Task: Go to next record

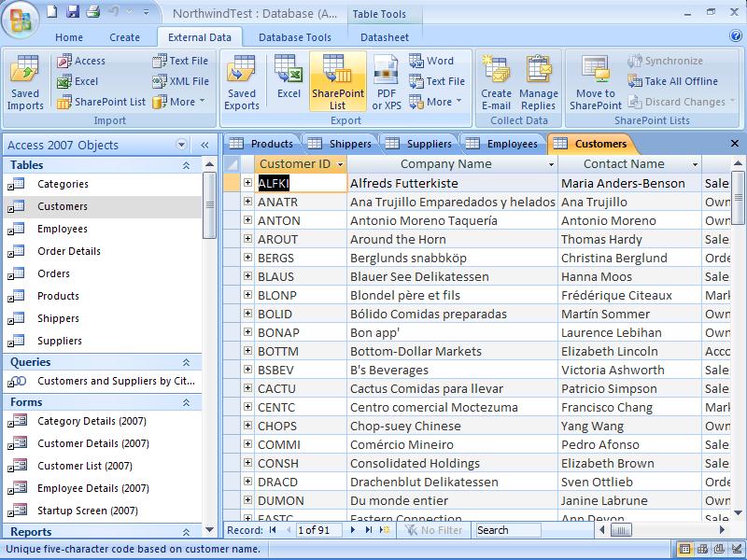Action: click(x=353, y=530)
